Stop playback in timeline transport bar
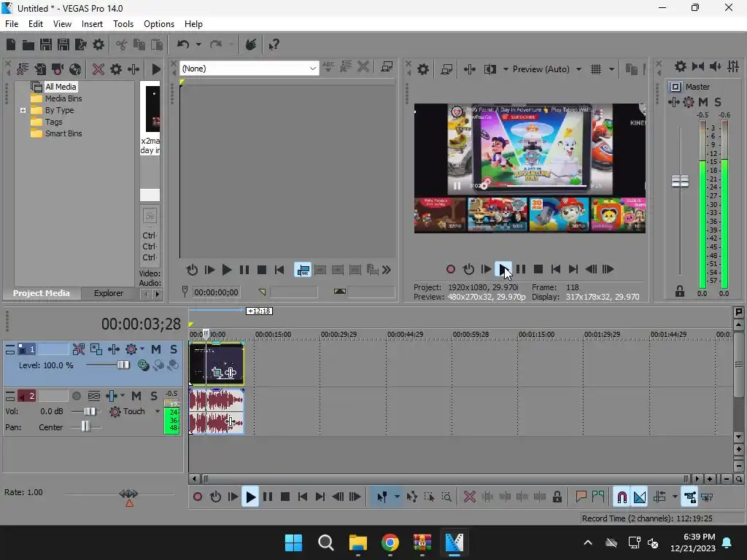The height and width of the screenshot is (560, 747). pos(285,497)
